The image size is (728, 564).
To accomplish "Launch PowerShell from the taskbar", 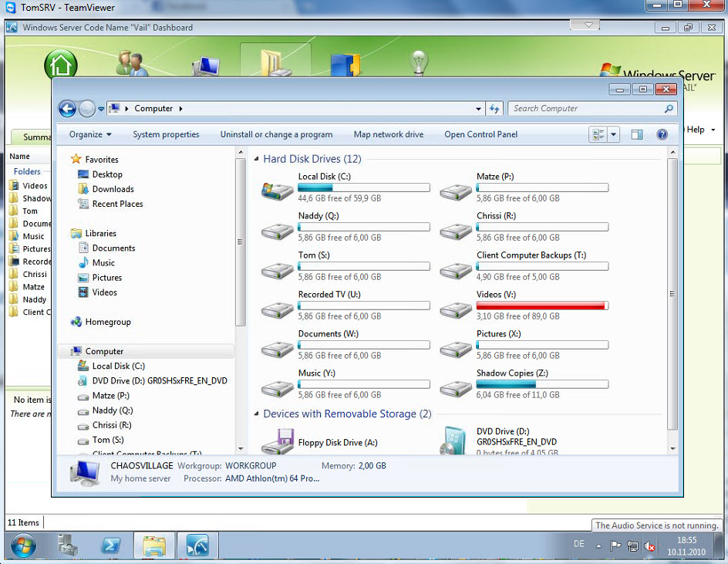I will click(x=111, y=545).
